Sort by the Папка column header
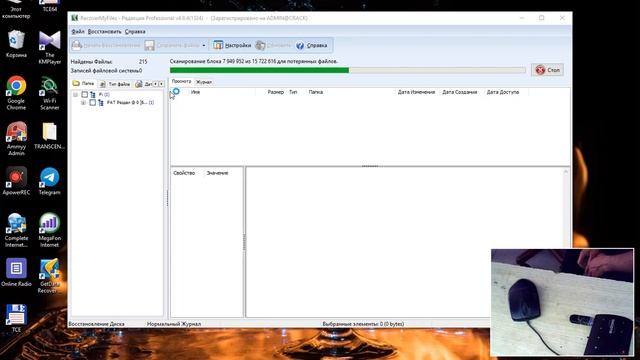This screenshot has width=640, height=360. [x=316, y=92]
